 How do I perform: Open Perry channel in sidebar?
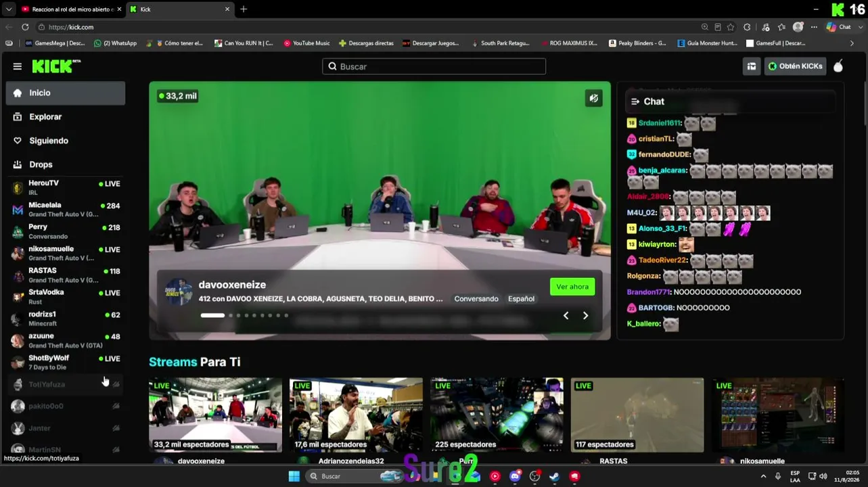tap(66, 231)
